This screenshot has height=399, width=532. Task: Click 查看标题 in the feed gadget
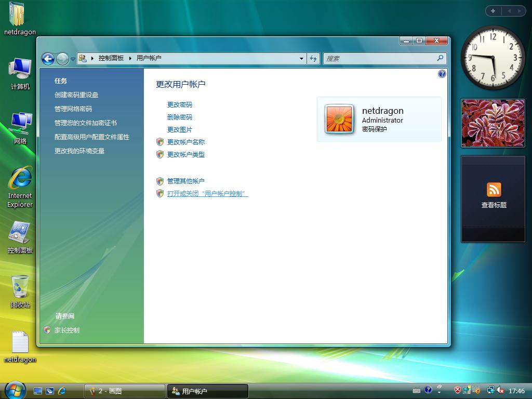click(x=494, y=205)
